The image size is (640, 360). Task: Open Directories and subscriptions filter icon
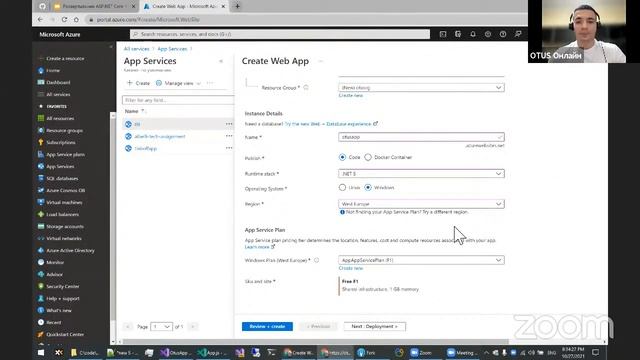click(458, 34)
